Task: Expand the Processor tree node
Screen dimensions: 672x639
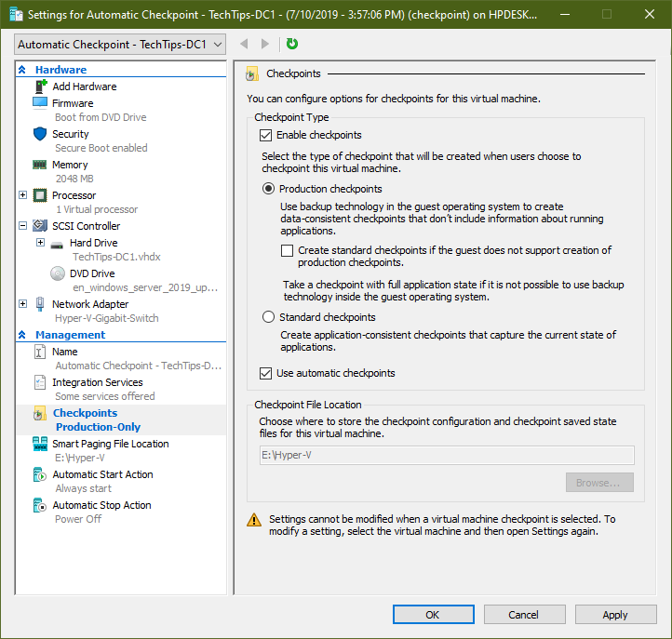Action: click(23, 195)
